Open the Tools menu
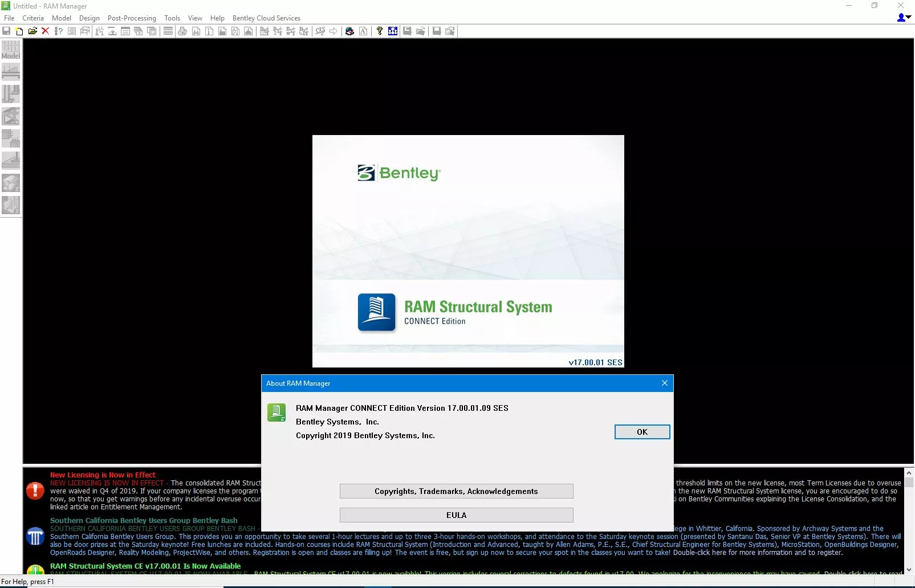The width and height of the screenshot is (915, 588). (x=172, y=18)
